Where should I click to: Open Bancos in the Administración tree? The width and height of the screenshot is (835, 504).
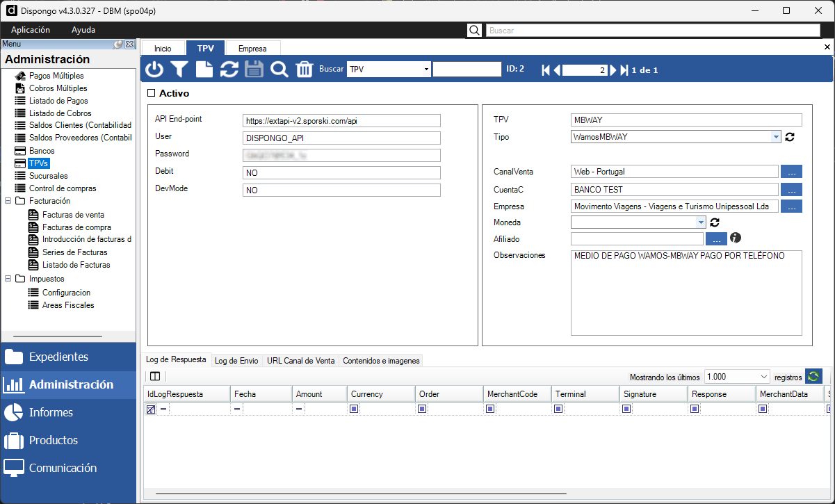(x=42, y=151)
